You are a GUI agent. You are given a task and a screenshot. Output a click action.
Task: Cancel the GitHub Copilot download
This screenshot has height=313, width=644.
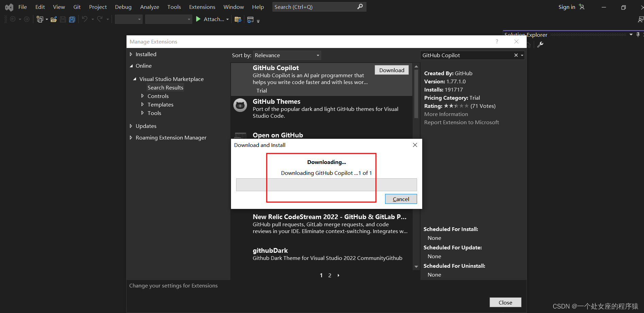click(x=401, y=199)
